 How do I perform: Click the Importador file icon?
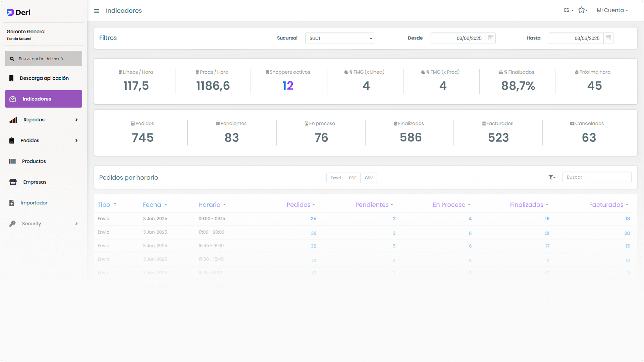point(12,203)
